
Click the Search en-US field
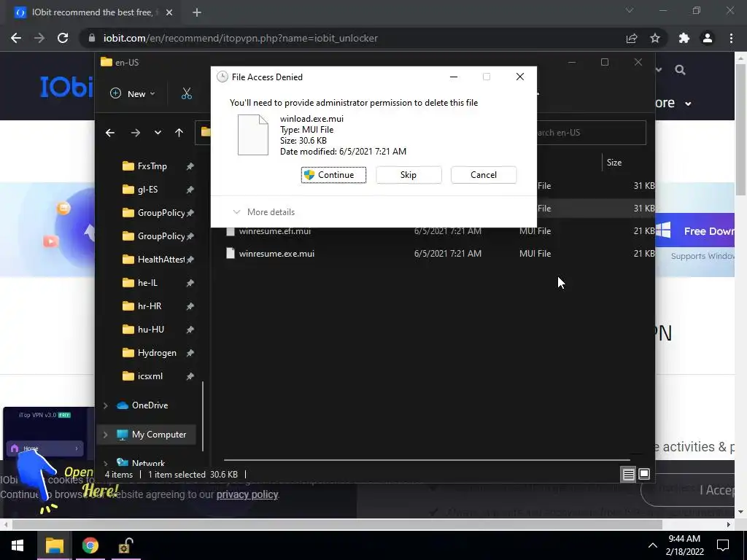(591, 133)
